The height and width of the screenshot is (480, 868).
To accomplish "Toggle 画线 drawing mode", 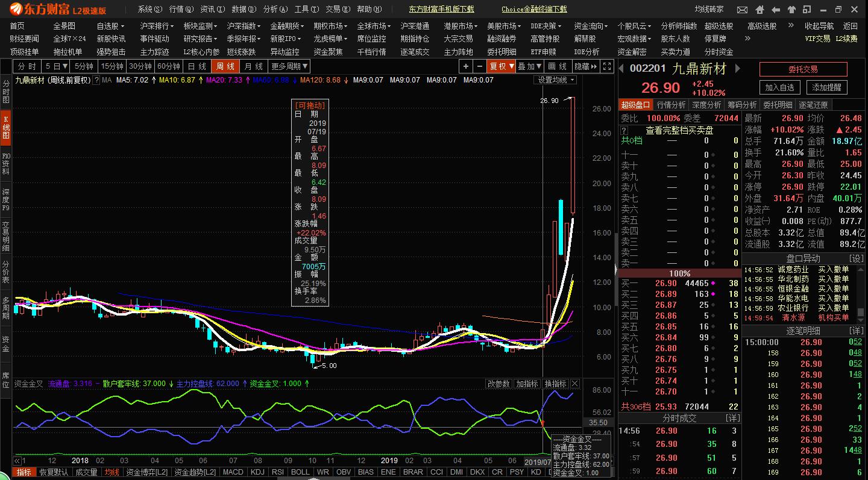I will [x=558, y=66].
